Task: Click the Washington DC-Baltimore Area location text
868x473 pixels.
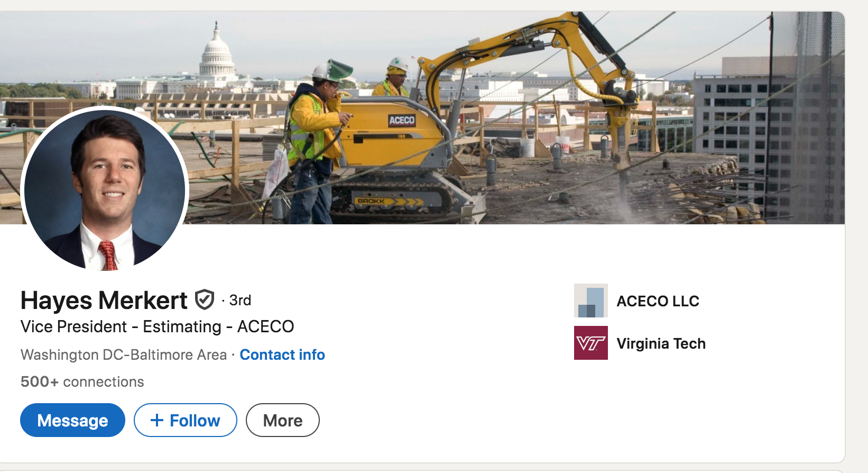Action: click(x=124, y=354)
